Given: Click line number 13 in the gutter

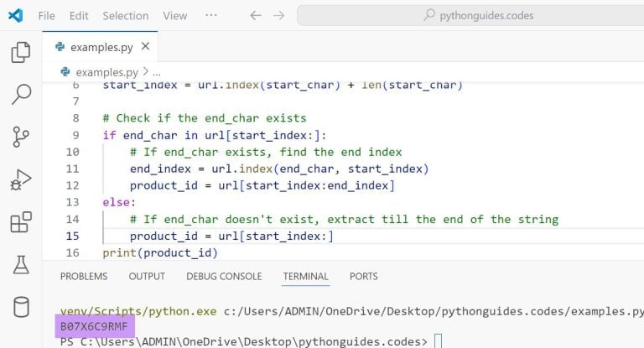Looking at the screenshot, I should [x=73, y=202].
